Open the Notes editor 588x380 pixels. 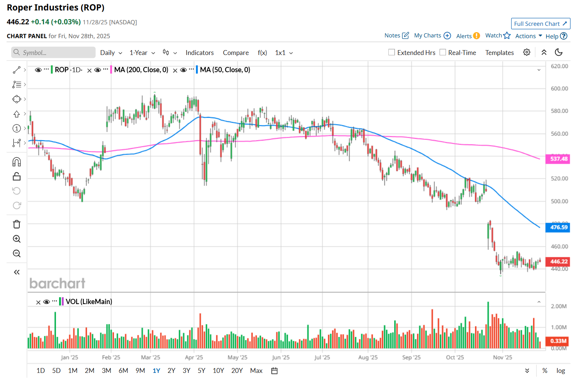click(x=397, y=36)
